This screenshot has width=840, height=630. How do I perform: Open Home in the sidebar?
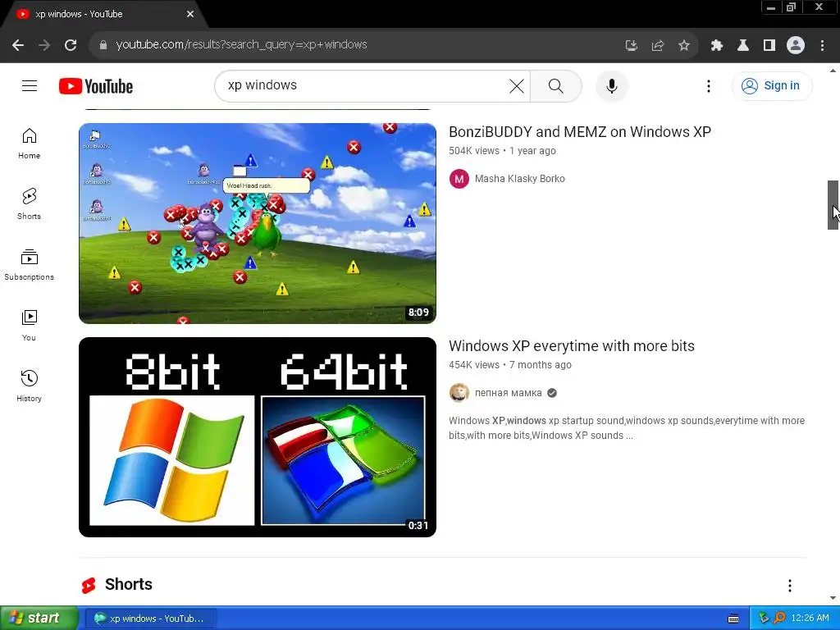[x=29, y=144]
